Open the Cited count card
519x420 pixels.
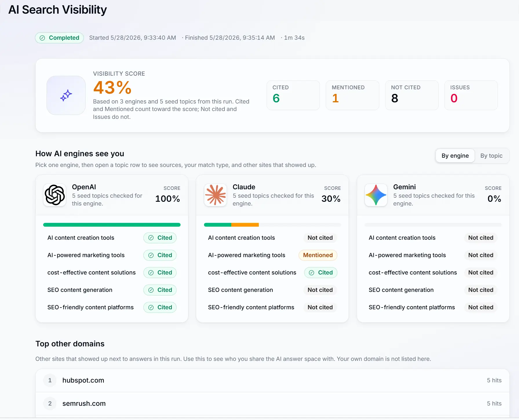point(293,95)
